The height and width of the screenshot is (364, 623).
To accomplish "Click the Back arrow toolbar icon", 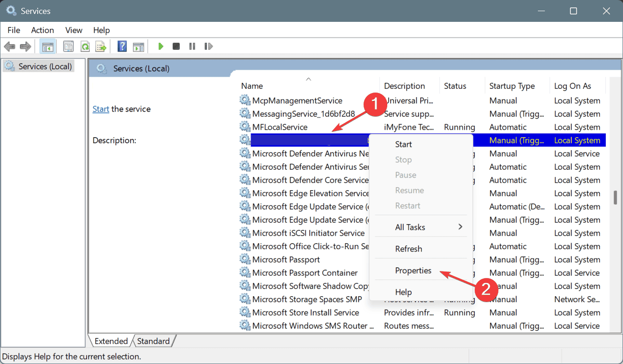I will coord(9,46).
